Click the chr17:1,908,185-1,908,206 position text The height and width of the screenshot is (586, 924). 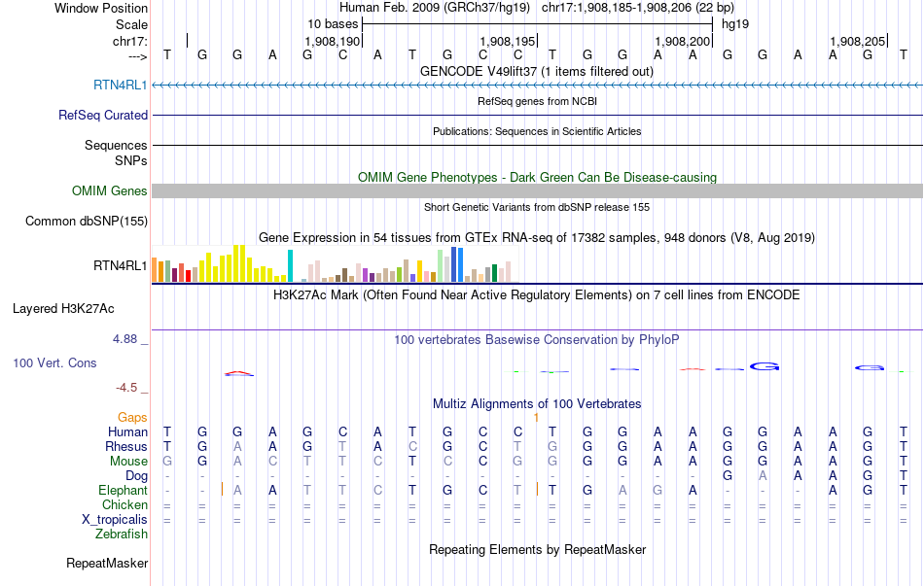pos(638,8)
